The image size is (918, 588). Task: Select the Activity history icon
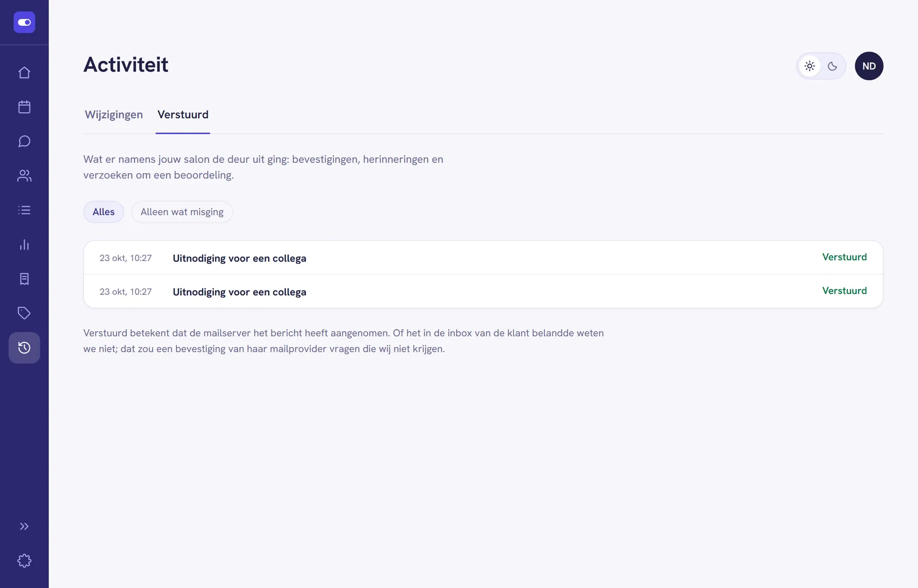click(24, 348)
